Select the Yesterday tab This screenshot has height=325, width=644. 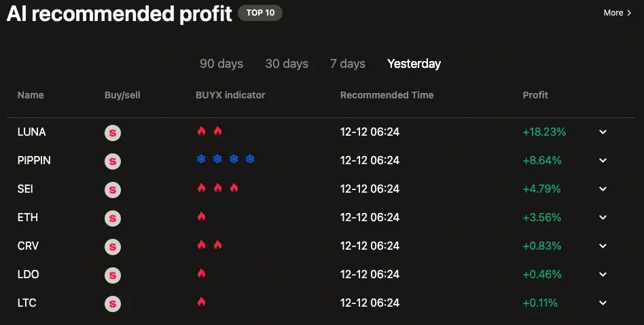point(414,64)
